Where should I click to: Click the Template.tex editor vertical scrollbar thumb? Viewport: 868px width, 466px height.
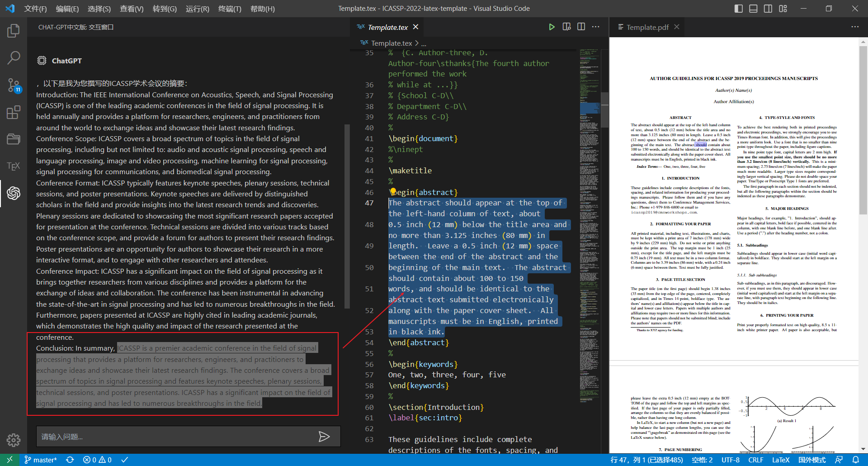pyautogui.click(x=605, y=109)
